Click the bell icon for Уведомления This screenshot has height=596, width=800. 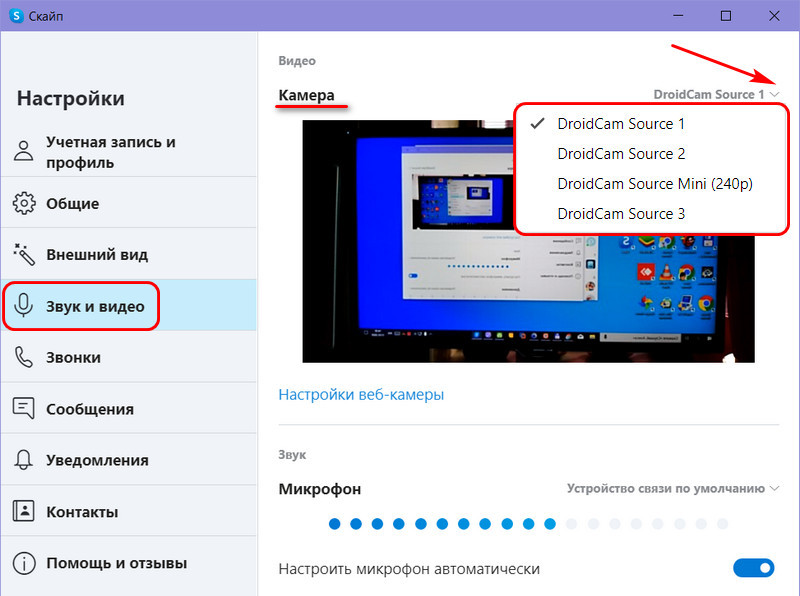coord(23,460)
